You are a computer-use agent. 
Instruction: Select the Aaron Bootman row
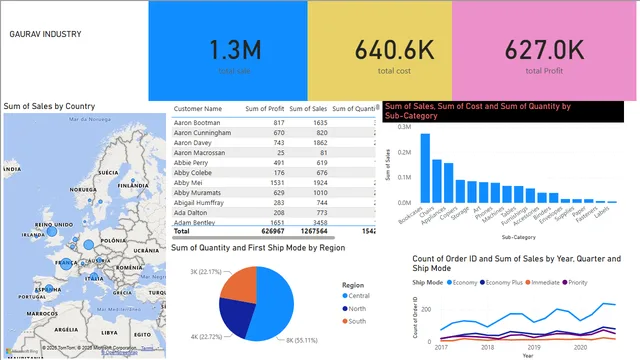(273, 122)
